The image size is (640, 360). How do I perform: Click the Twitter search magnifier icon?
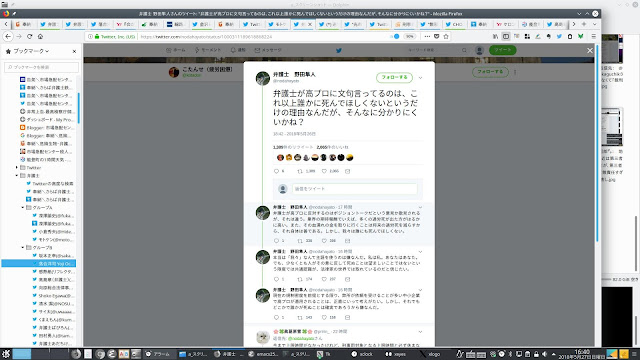pyautogui.click(x=464, y=50)
